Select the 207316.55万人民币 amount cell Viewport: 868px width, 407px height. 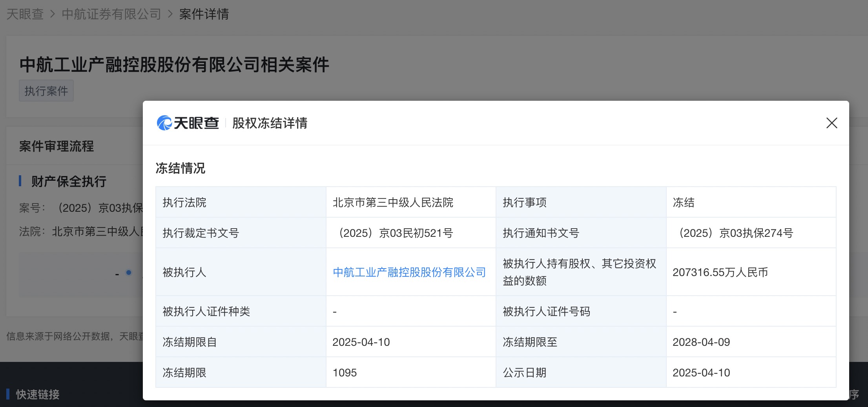(720, 272)
